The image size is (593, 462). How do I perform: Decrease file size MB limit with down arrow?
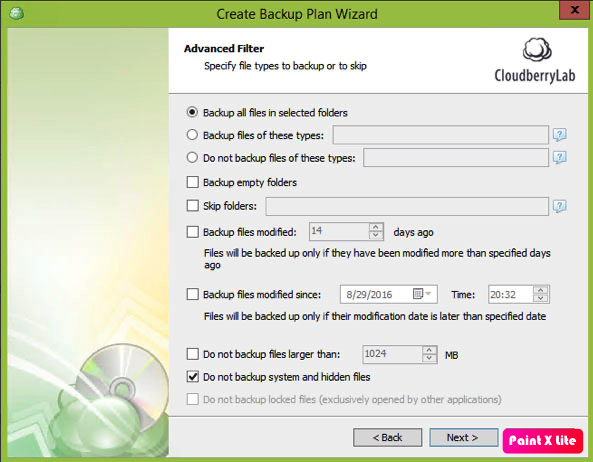429,358
